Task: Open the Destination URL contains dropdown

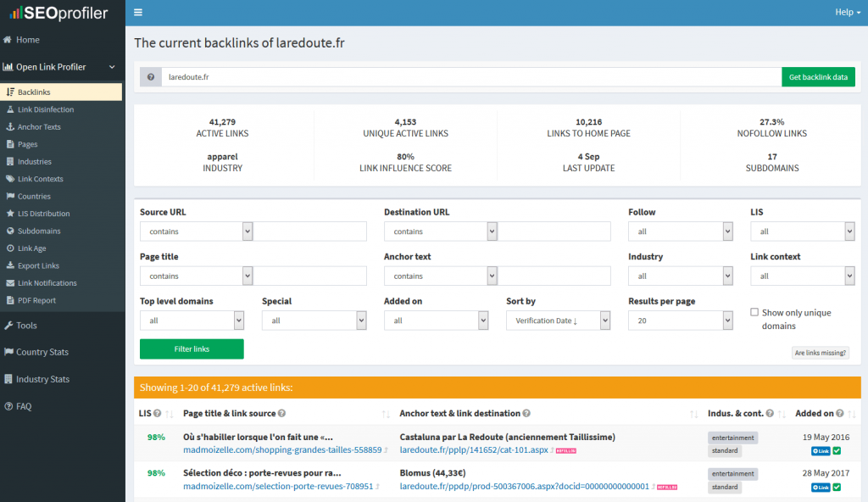Action: tap(441, 231)
